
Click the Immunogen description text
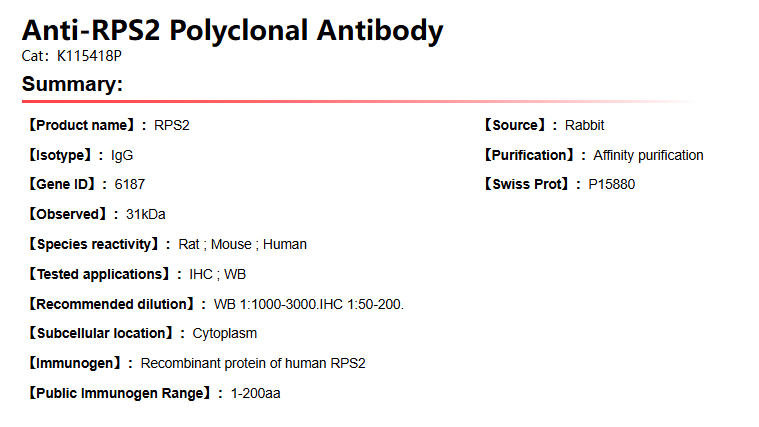(253, 363)
